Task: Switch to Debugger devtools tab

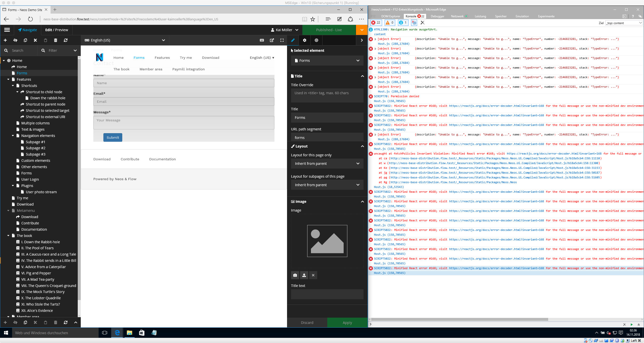Action: click(437, 16)
